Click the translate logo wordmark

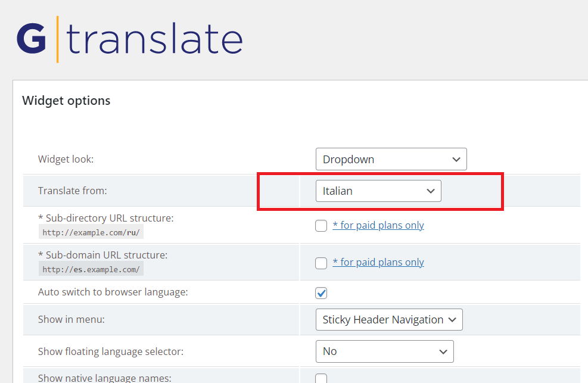point(154,39)
